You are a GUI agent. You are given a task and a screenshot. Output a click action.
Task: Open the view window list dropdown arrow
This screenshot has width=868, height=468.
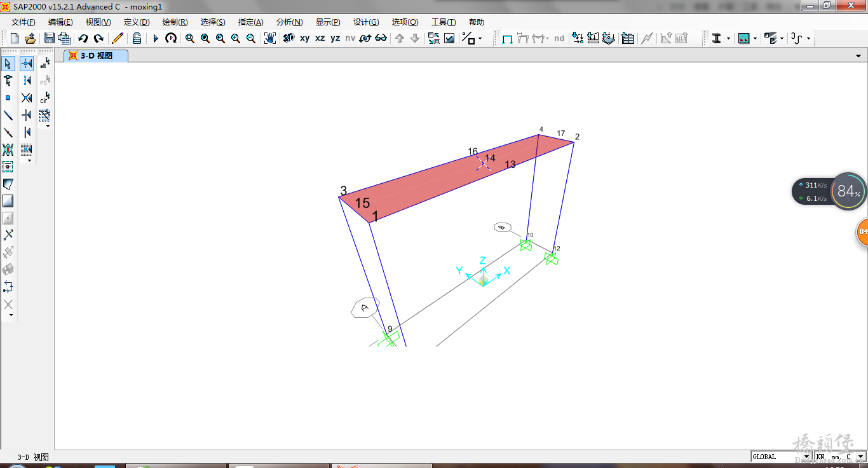(x=859, y=56)
